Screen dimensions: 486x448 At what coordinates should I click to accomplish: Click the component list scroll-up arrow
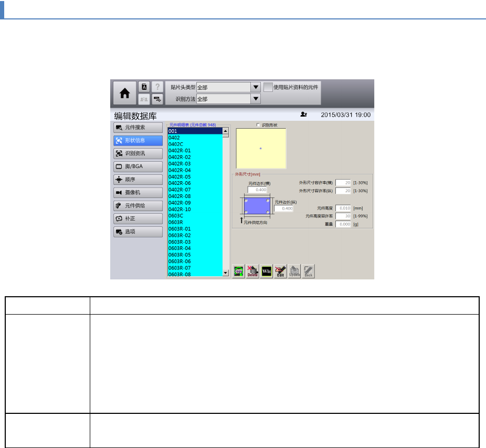click(x=226, y=131)
